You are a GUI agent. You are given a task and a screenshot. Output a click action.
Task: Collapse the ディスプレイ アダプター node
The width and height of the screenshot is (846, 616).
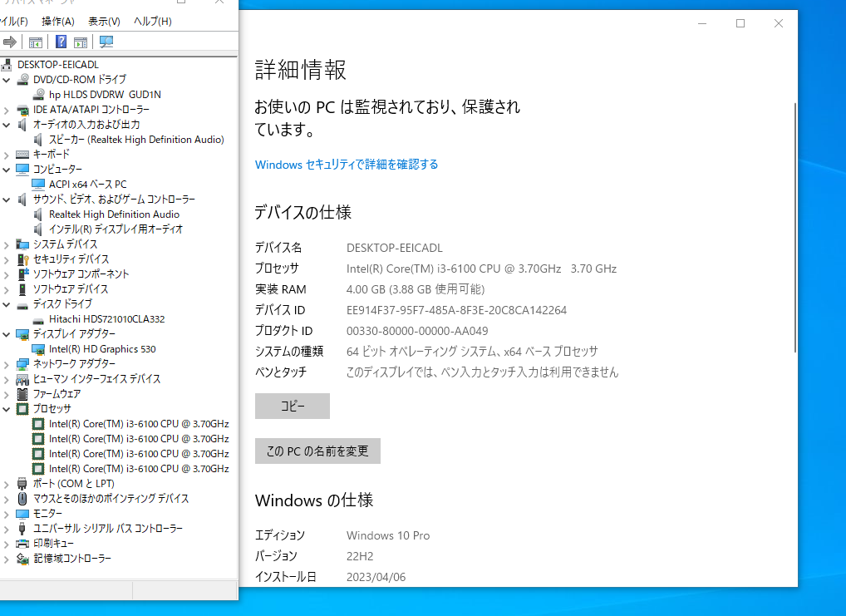tap(7, 335)
